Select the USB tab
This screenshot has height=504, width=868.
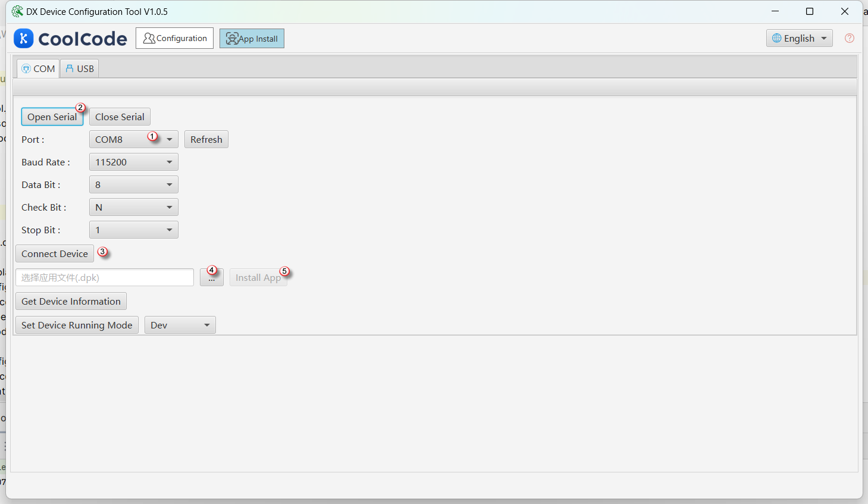pos(80,68)
